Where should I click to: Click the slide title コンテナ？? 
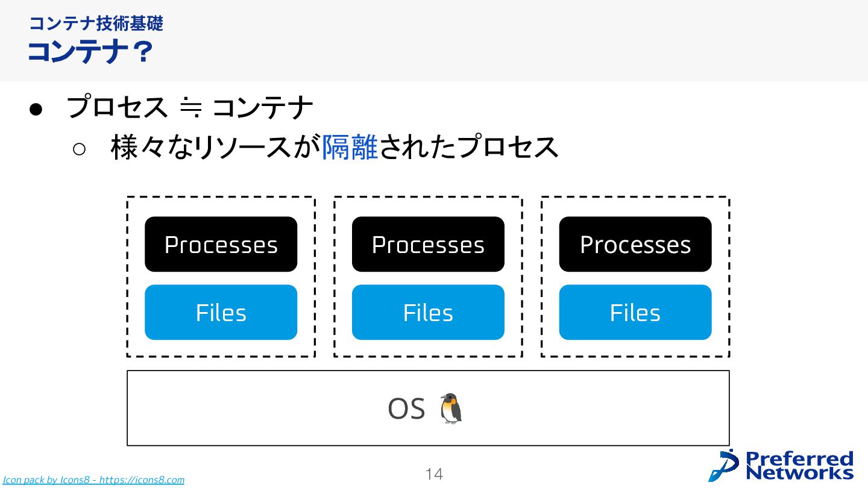click(x=90, y=52)
